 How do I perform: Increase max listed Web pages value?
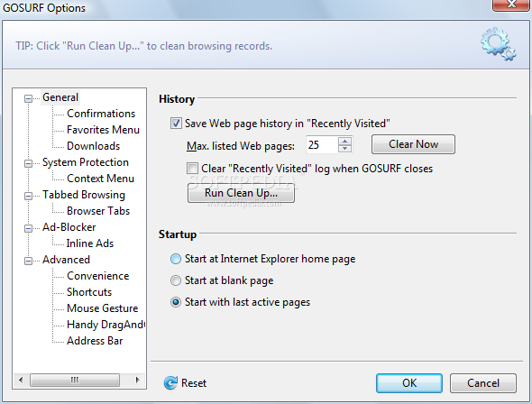pos(344,141)
